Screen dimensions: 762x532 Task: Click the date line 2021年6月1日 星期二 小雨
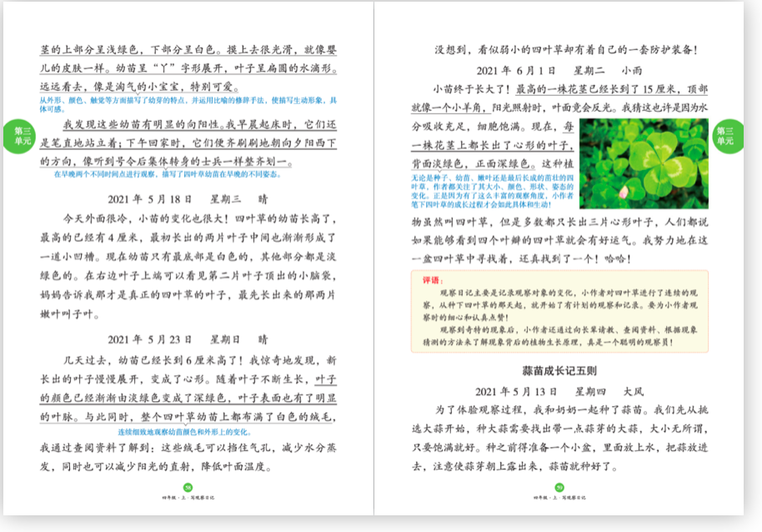click(x=559, y=70)
